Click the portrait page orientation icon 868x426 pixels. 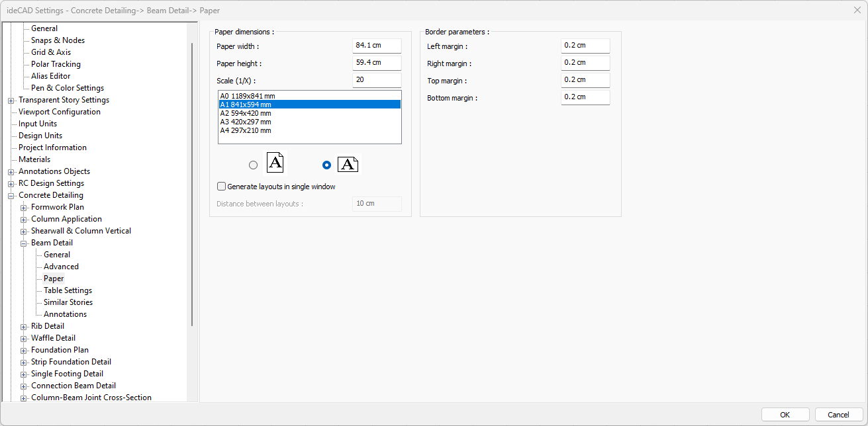[x=275, y=163]
